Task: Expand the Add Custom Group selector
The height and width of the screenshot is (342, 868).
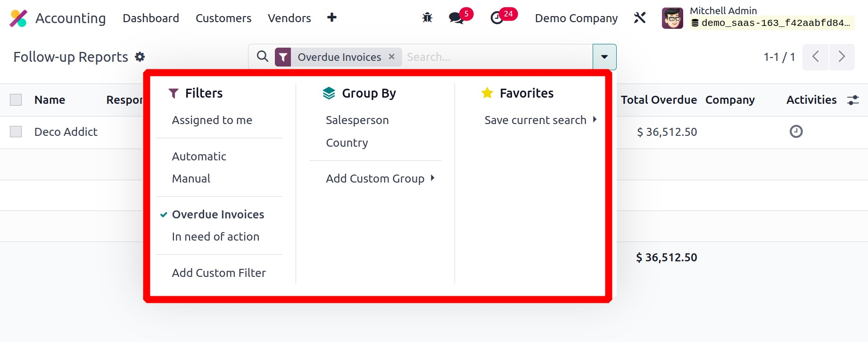Action: pyautogui.click(x=380, y=178)
